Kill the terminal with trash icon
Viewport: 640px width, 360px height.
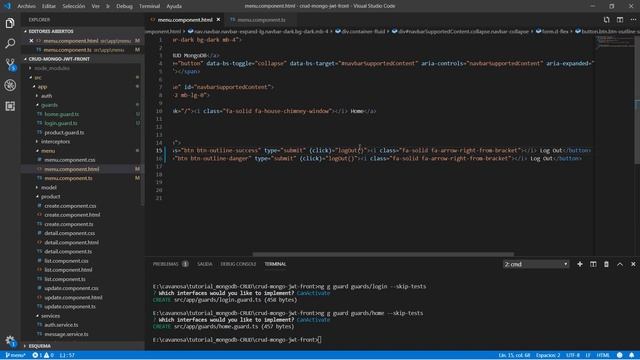coord(606,264)
